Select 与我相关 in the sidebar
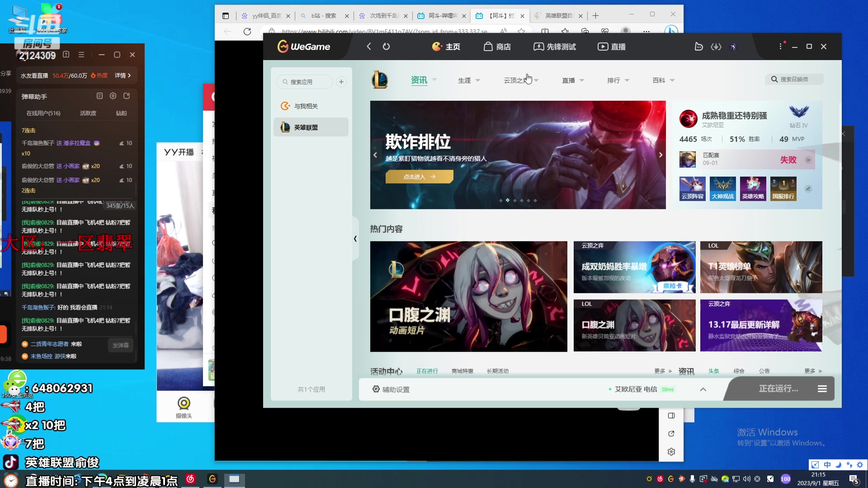The width and height of the screenshot is (868, 488). 311,106
